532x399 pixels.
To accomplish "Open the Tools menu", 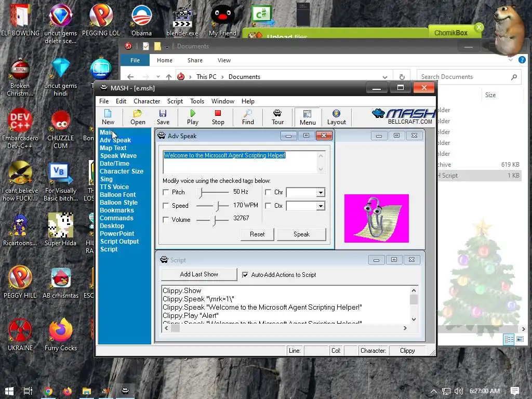I will [x=197, y=101].
